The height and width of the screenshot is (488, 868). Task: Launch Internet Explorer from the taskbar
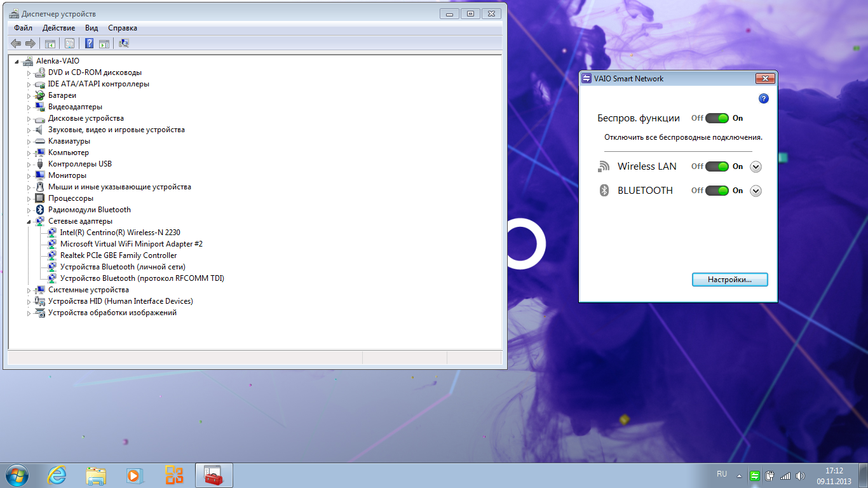(57, 475)
